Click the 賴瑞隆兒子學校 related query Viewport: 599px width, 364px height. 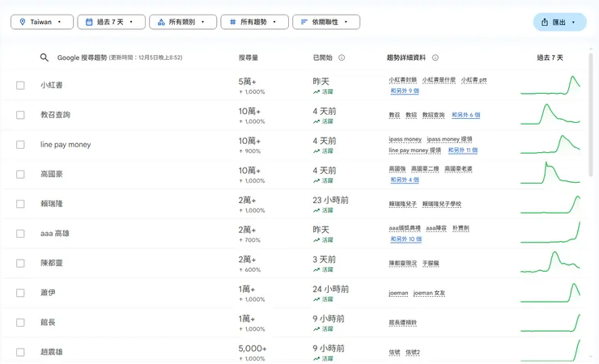tap(442, 204)
